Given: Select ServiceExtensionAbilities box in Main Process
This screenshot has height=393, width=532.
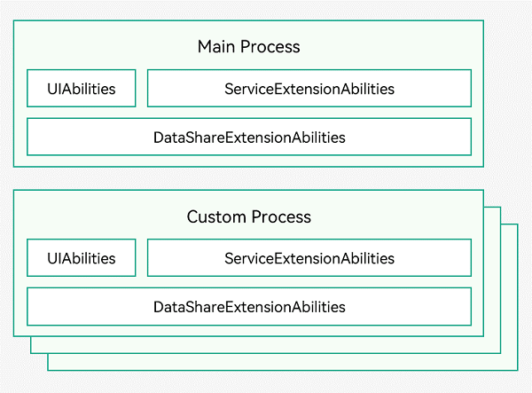Looking at the screenshot, I should tap(309, 88).
